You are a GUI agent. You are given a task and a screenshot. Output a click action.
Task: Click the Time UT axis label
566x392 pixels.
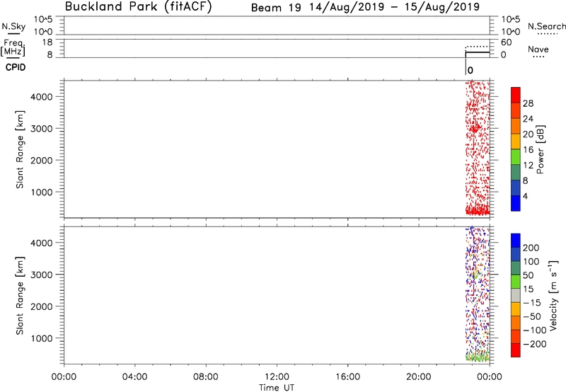coord(277,388)
